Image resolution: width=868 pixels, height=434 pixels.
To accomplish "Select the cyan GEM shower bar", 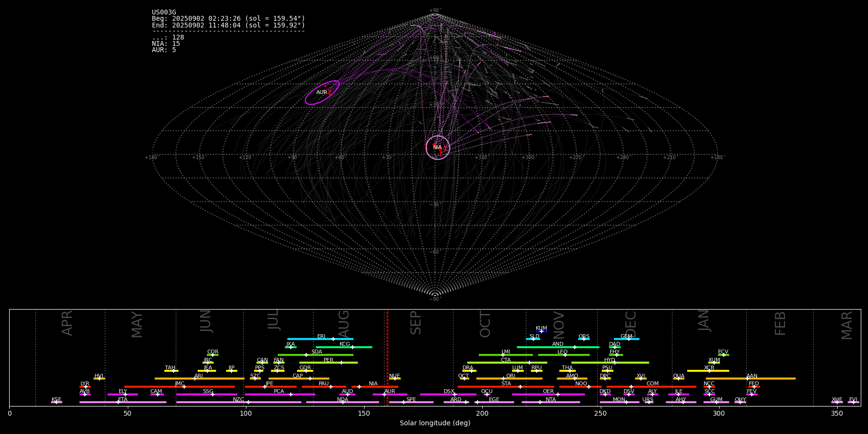I will click(x=626, y=339).
